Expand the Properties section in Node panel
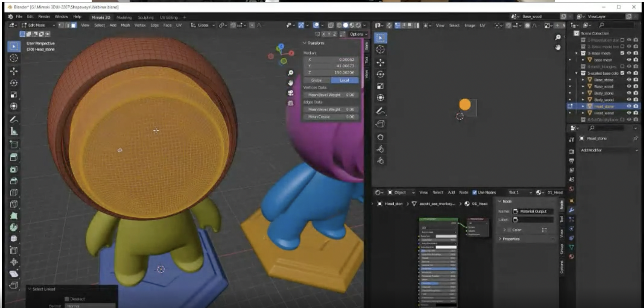The width and height of the screenshot is (644, 308). pos(511,239)
